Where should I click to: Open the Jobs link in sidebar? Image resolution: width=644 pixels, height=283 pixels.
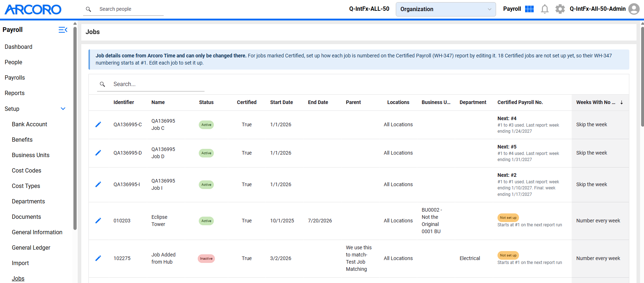point(18,278)
